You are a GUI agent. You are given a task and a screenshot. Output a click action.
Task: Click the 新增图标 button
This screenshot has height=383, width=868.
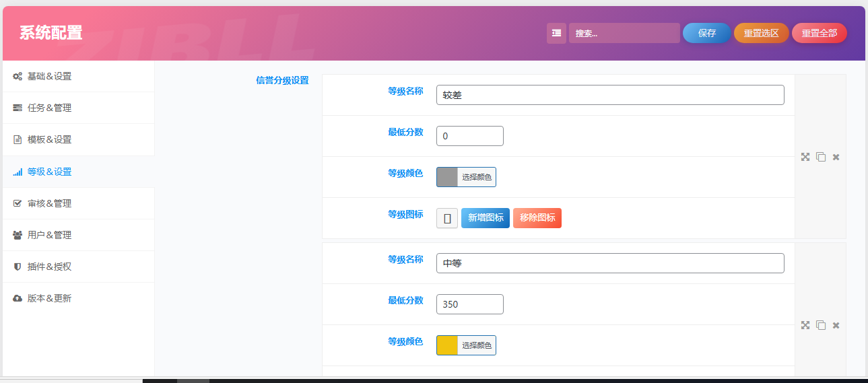click(x=485, y=218)
